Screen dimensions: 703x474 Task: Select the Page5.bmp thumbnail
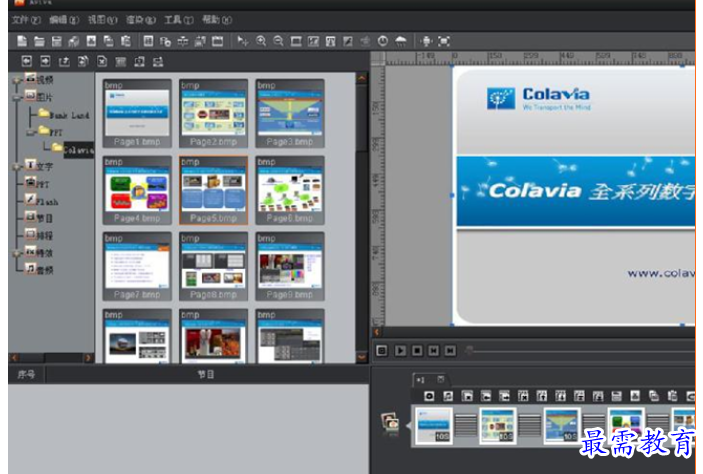(x=213, y=190)
